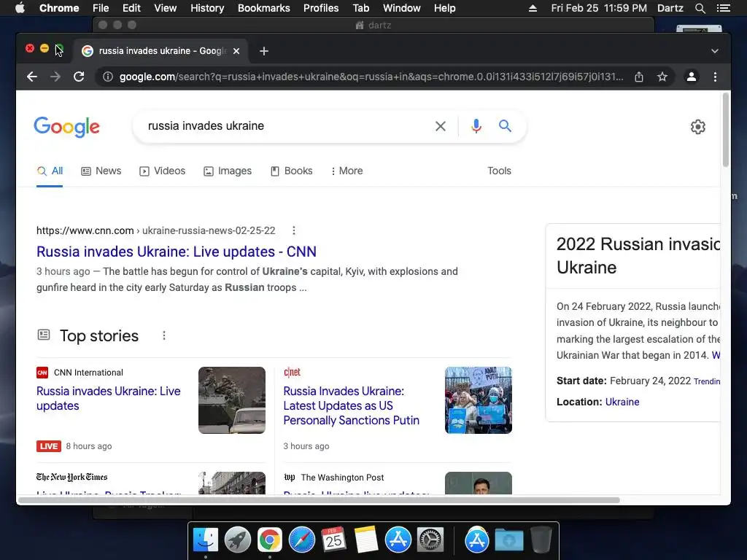Go back using the browser back arrow
Viewport: 747px width, 560px height.
coord(32,77)
